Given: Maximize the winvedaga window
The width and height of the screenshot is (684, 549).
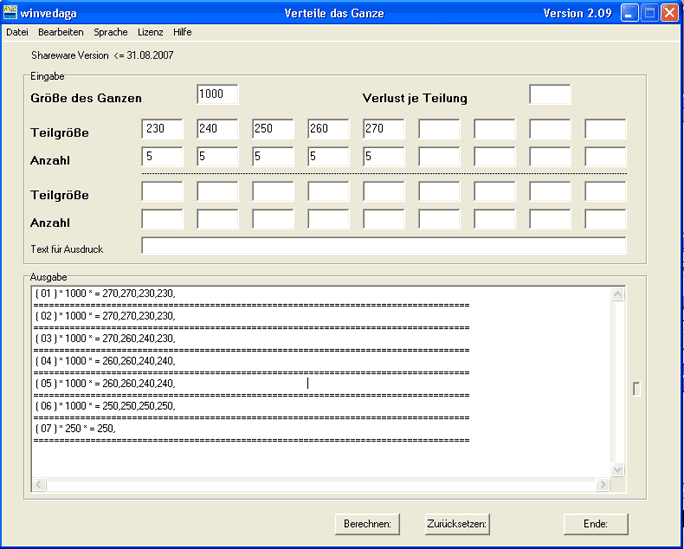Looking at the screenshot, I should click(649, 13).
